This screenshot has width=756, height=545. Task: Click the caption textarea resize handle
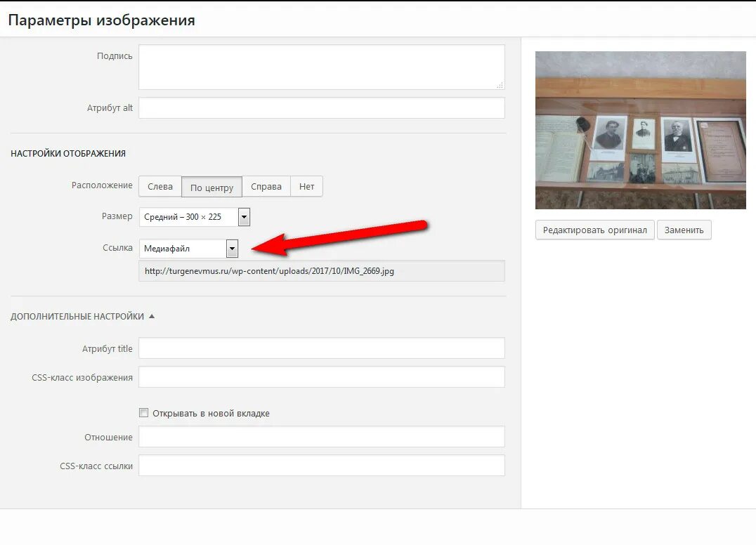(500, 85)
